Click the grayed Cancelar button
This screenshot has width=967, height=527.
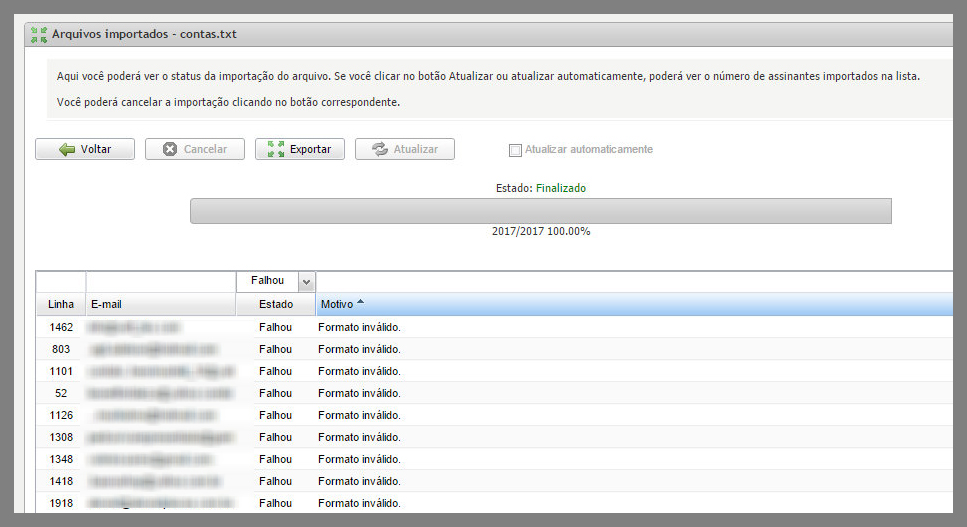(195, 149)
